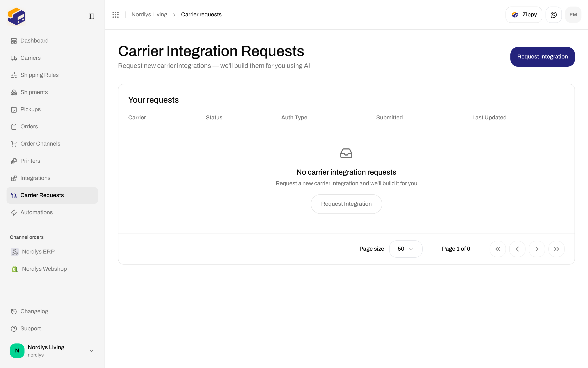
Task: Click the Carrier Requests branch icon
Action: pos(14,195)
